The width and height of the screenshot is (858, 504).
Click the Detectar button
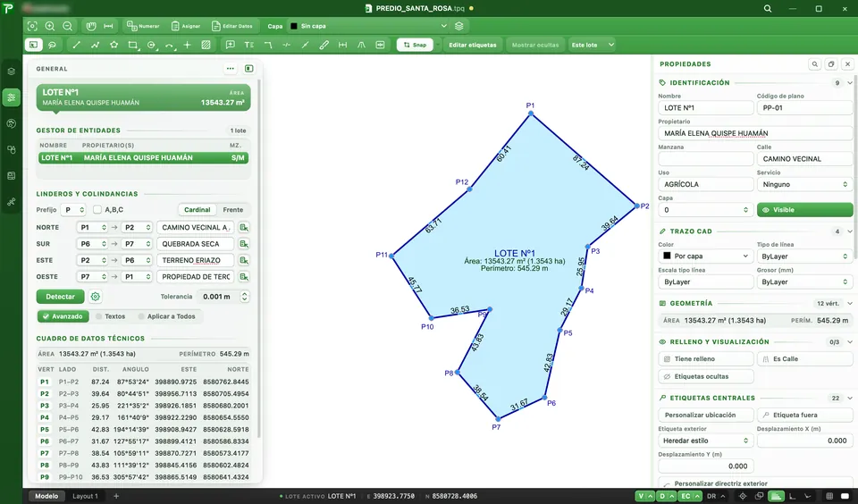coord(60,297)
